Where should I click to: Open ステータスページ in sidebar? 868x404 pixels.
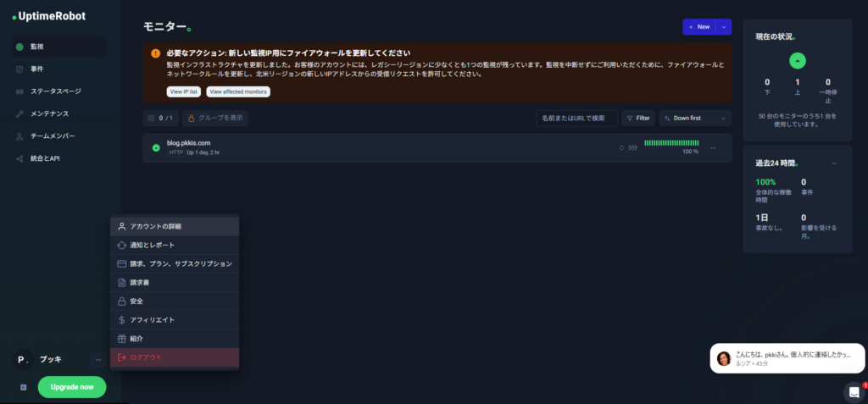click(x=59, y=91)
